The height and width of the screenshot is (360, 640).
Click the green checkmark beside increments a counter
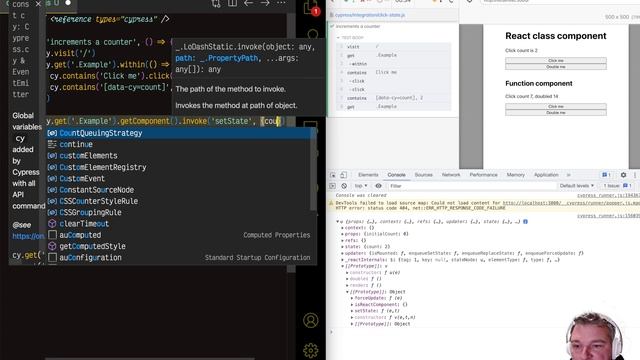pos(332,26)
